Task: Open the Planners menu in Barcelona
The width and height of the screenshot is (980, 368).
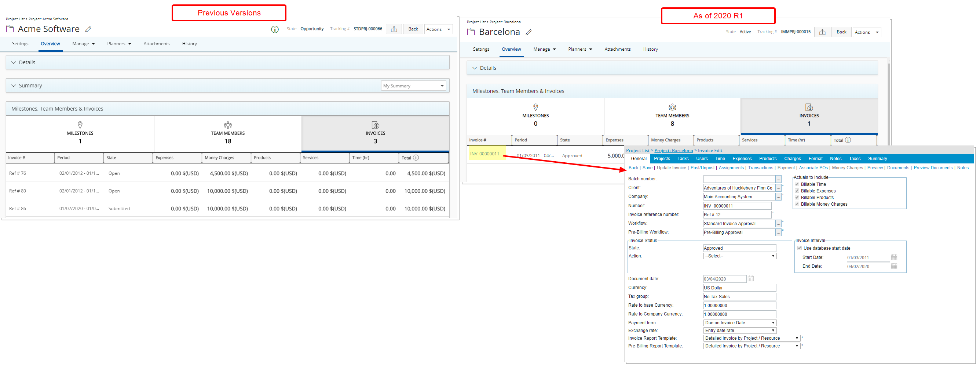Action: [x=580, y=49]
